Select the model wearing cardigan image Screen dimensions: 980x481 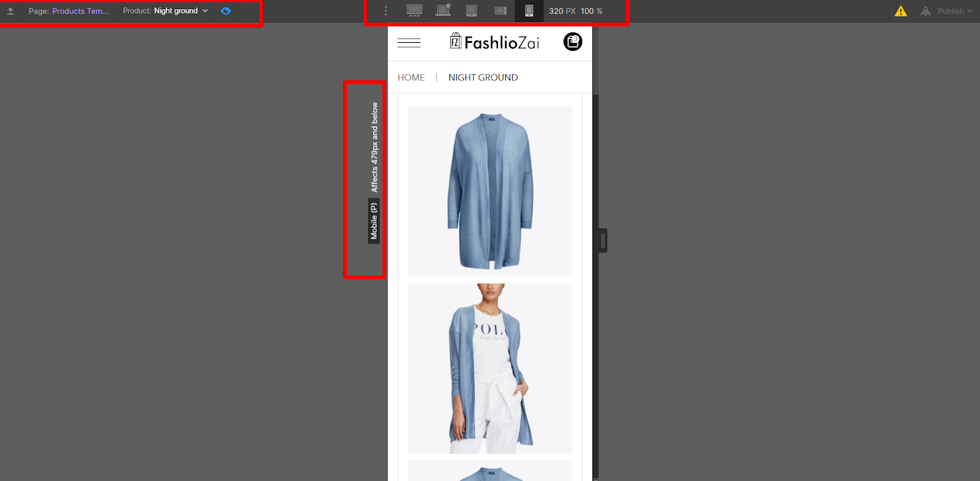490,368
